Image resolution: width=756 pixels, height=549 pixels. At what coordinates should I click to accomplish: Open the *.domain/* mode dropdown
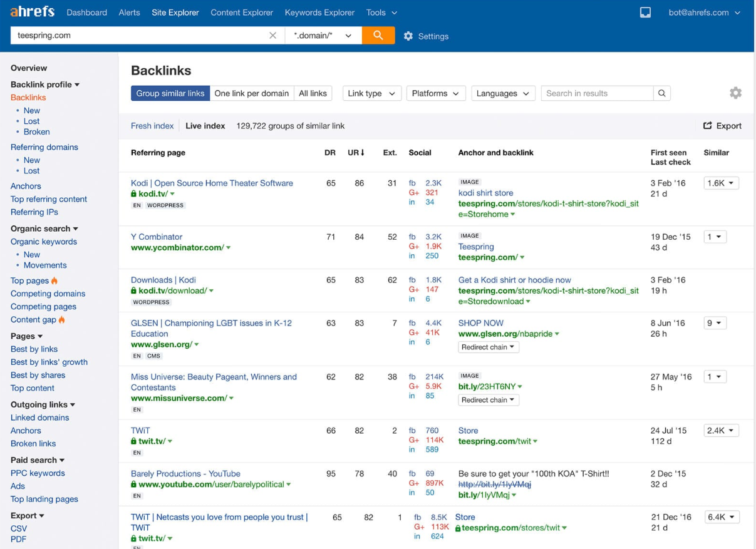[x=323, y=36]
